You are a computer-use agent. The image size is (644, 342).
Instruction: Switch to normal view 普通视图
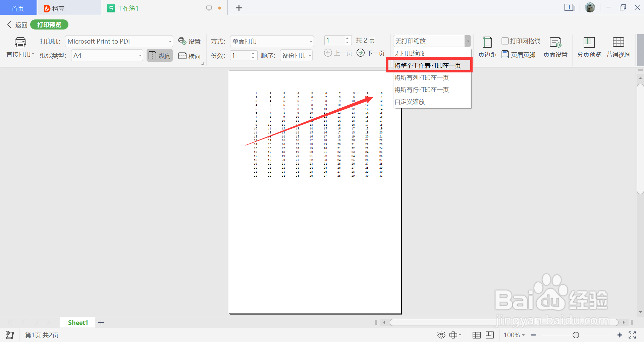coord(619,47)
